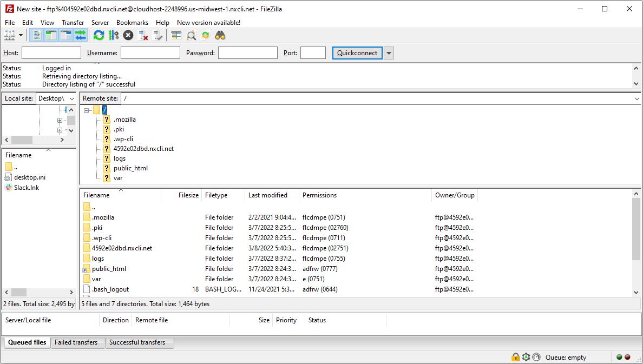Image resolution: width=643 pixels, height=364 pixels.
Task: Select the .mozilla folder in file list
Action: point(103,217)
